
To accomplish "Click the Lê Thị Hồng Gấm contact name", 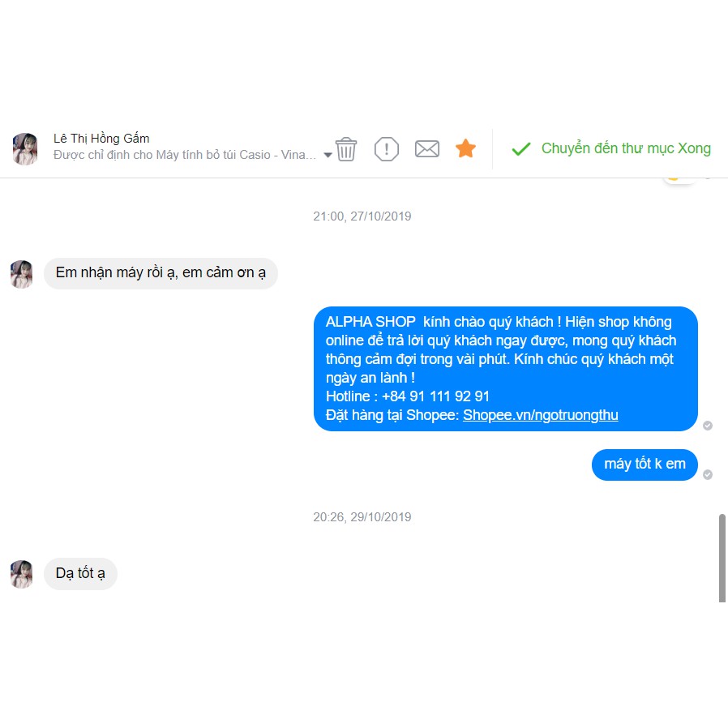I will 101,139.
